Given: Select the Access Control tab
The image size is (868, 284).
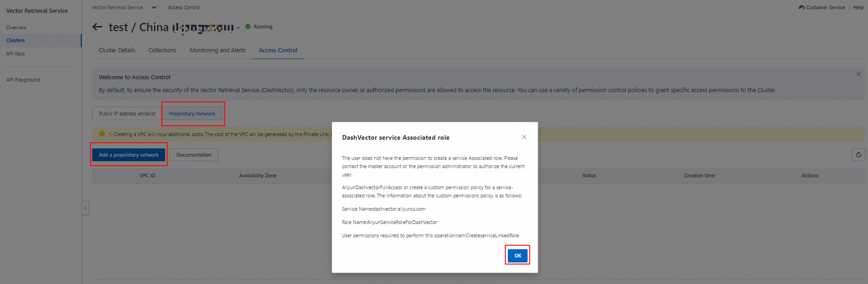Looking at the screenshot, I should [x=278, y=50].
